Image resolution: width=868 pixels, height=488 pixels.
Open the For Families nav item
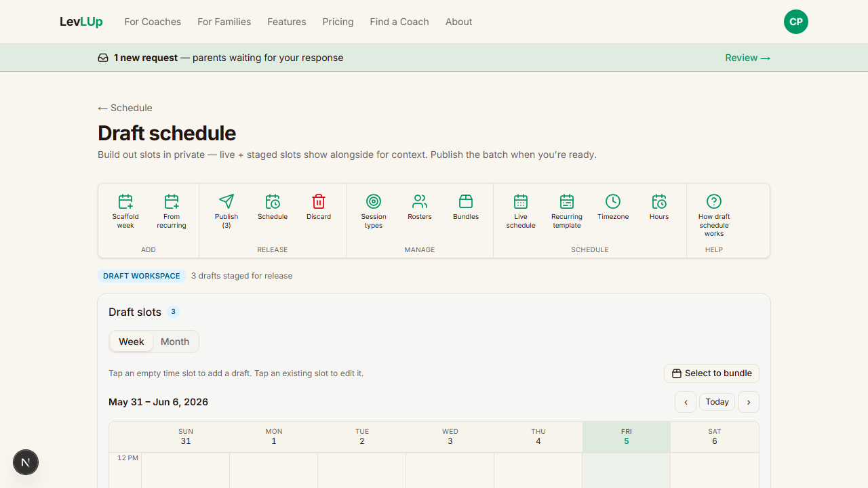(224, 22)
